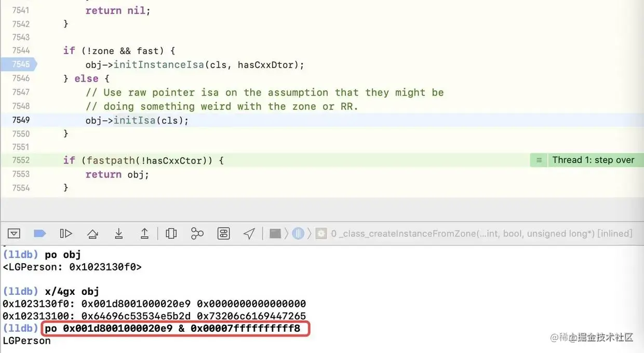This screenshot has height=353, width=644.
Task: Select the process icon in jump bar
Action: (x=275, y=234)
